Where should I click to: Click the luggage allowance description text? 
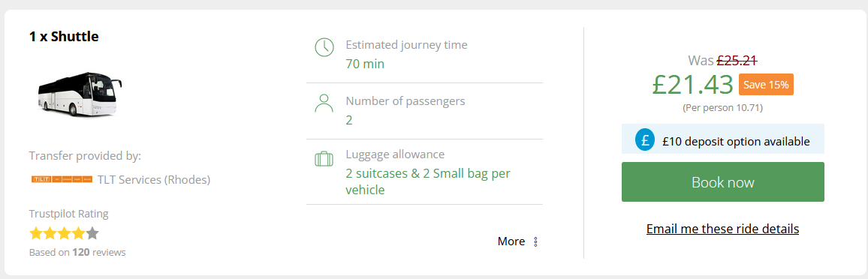click(x=428, y=181)
